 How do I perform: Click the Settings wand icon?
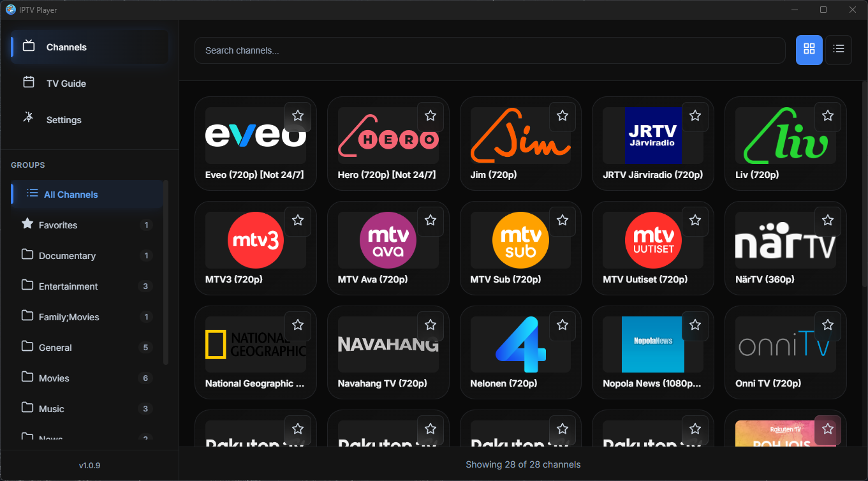pos(27,119)
